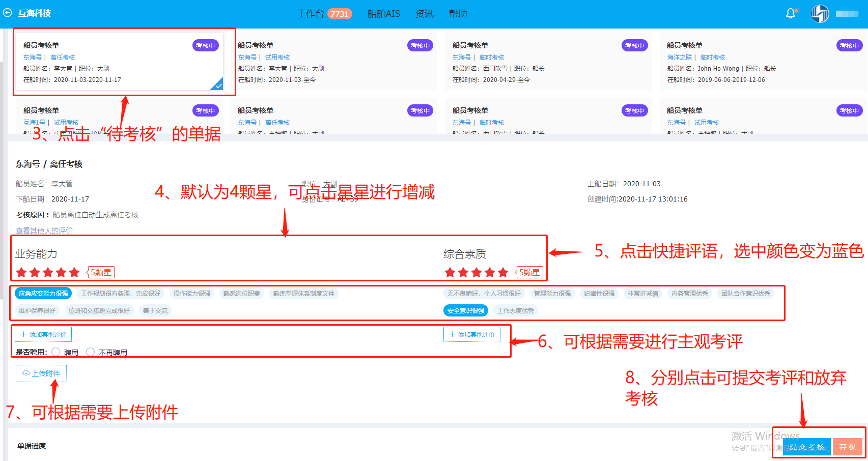Click the 海洋之联 ship link
Viewport: 868px width, 461px height.
tap(680, 57)
